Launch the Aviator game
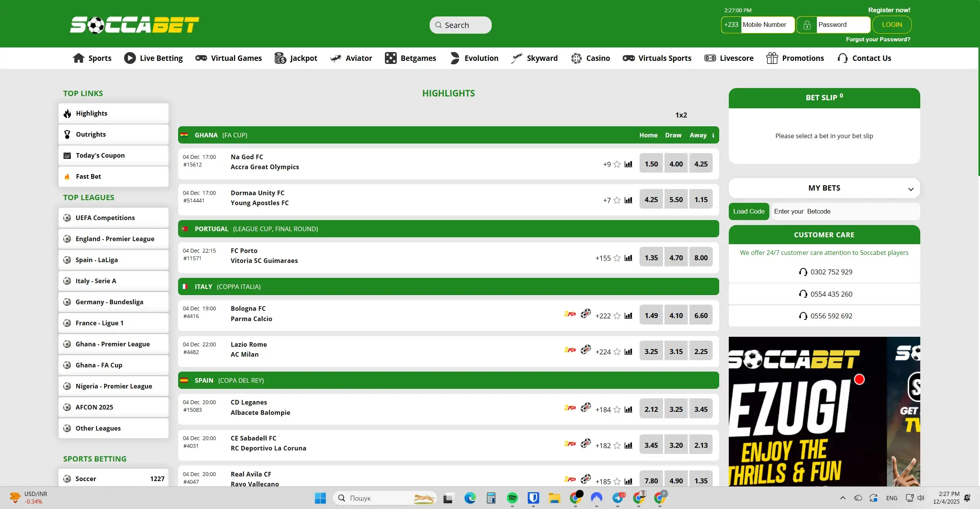The image size is (980, 509). pyautogui.click(x=351, y=58)
